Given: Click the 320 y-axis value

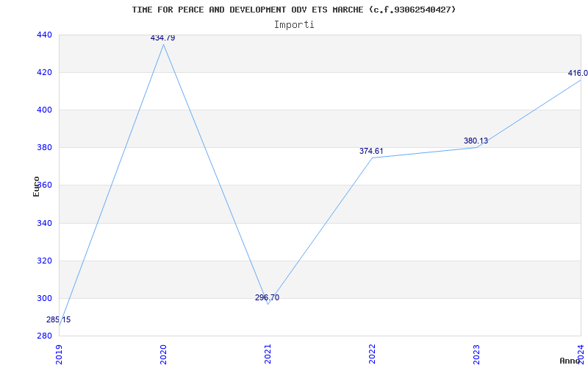Looking at the screenshot, I should point(44,261).
